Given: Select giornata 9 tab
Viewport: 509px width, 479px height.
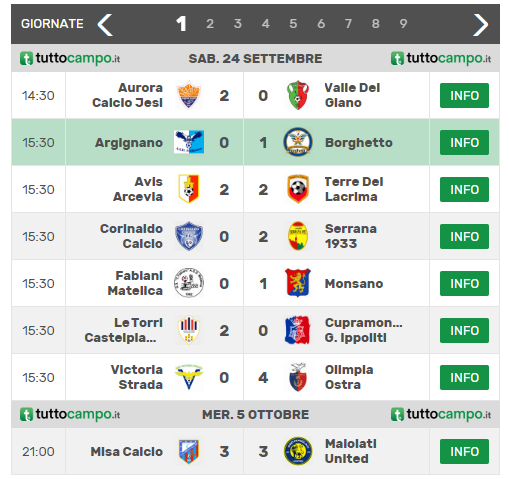Looking at the screenshot, I should pyautogui.click(x=403, y=24).
